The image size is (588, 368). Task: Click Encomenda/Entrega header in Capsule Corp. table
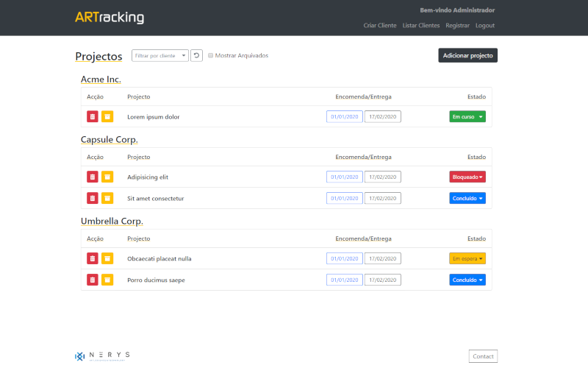pos(363,157)
